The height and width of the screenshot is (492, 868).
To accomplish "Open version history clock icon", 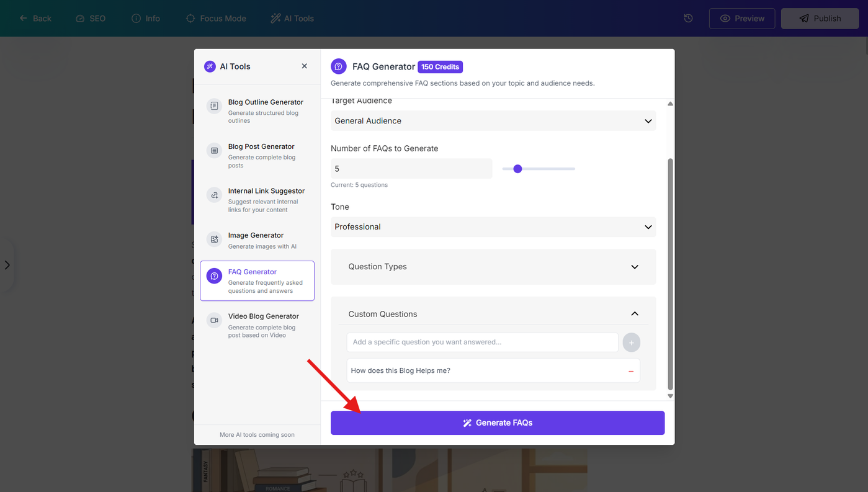I will (x=688, y=19).
